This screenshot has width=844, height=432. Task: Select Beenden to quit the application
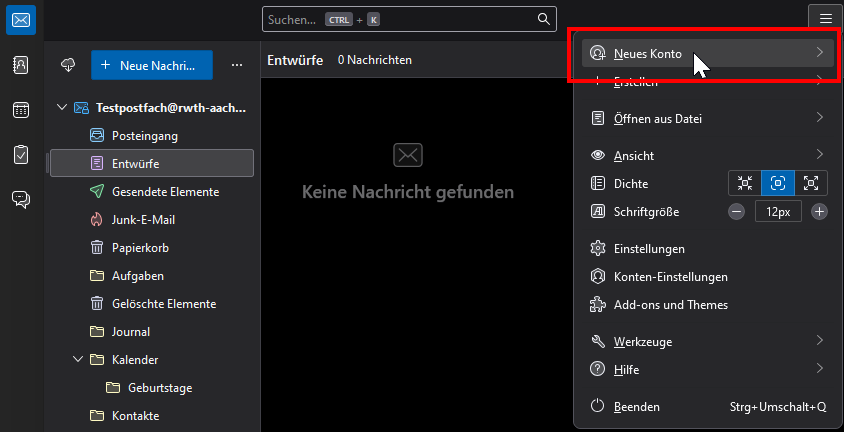[x=636, y=407]
